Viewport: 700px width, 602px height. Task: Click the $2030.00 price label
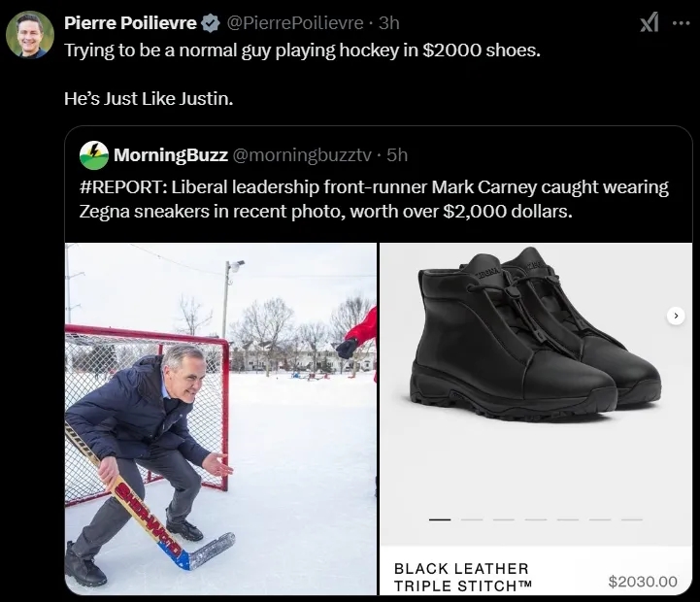[x=642, y=582]
